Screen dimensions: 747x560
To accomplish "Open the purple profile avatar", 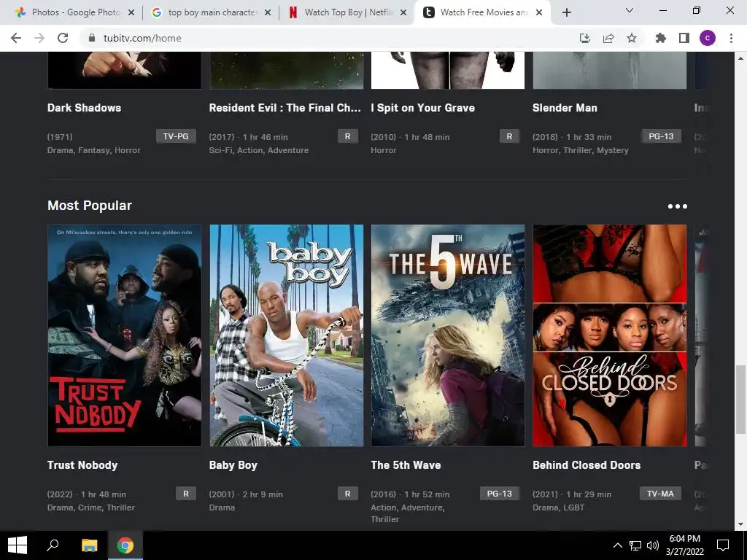I will (x=708, y=38).
